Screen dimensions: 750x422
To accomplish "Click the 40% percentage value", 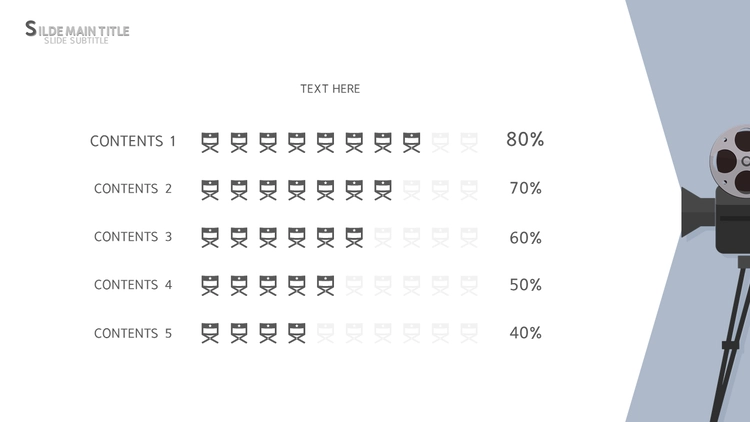I will [x=525, y=333].
